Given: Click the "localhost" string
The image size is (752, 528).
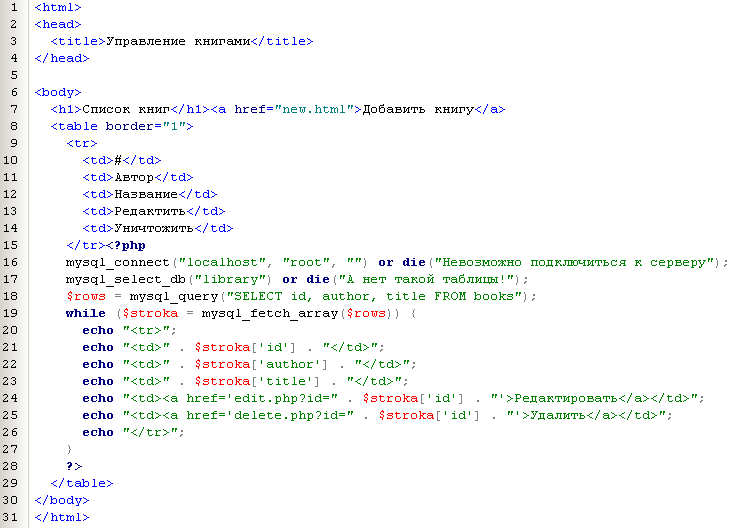Looking at the screenshot, I should tap(223, 262).
